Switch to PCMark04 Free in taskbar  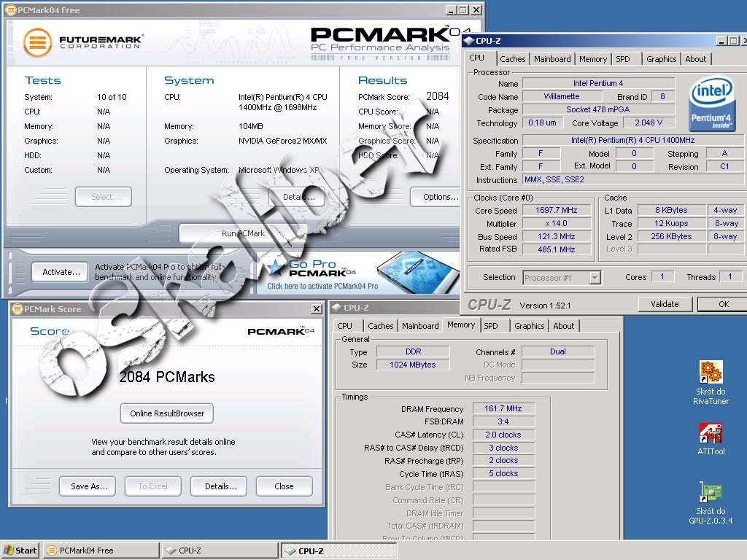pyautogui.click(x=101, y=551)
